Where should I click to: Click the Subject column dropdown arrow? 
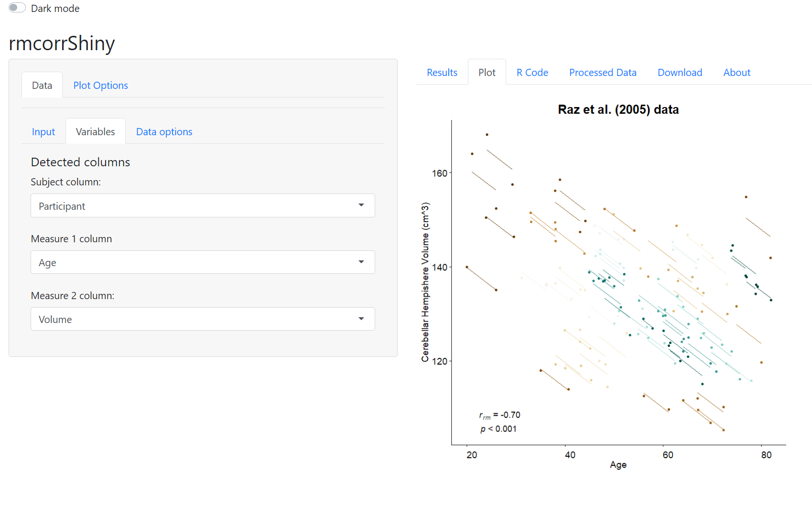click(361, 205)
